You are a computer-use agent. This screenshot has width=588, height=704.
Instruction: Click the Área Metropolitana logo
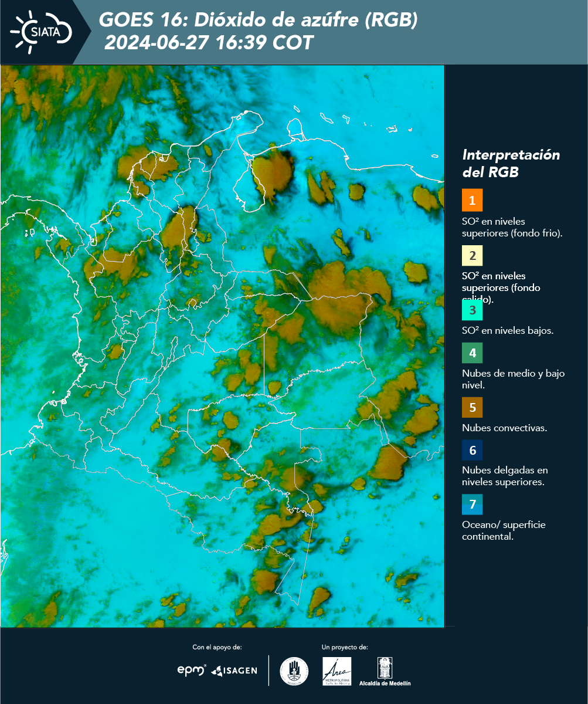click(337, 671)
